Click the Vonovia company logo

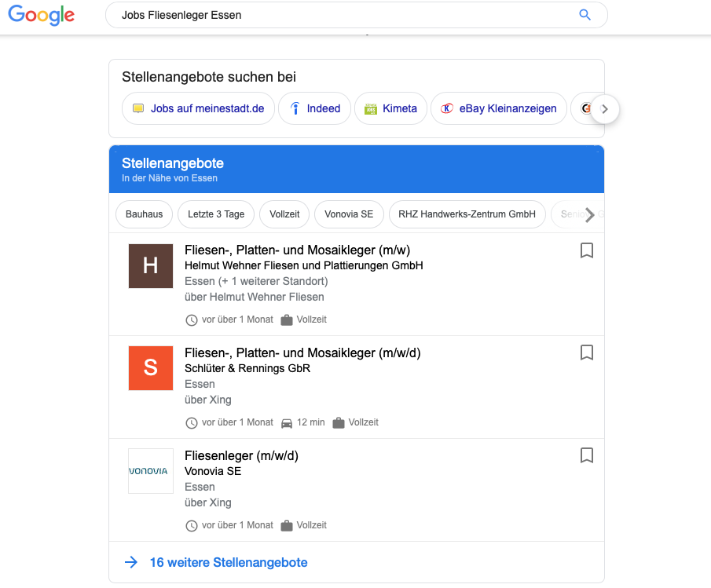pos(151,471)
